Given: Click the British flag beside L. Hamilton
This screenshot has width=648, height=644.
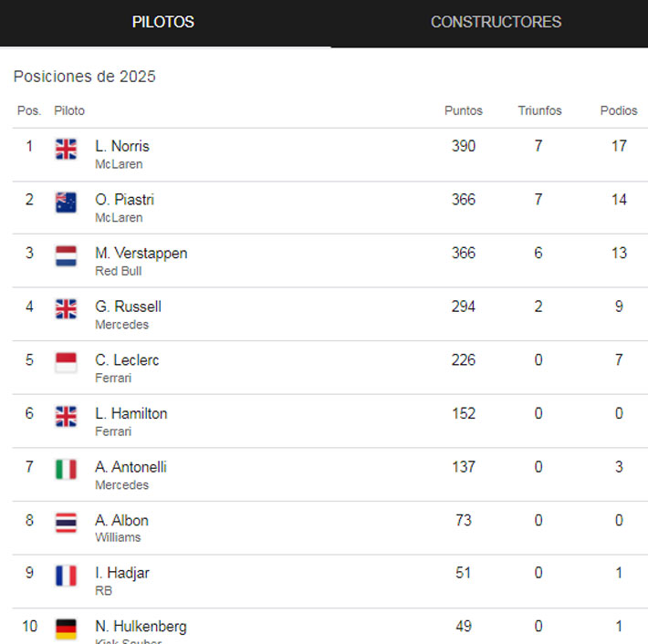Looking at the screenshot, I should (x=66, y=416).
